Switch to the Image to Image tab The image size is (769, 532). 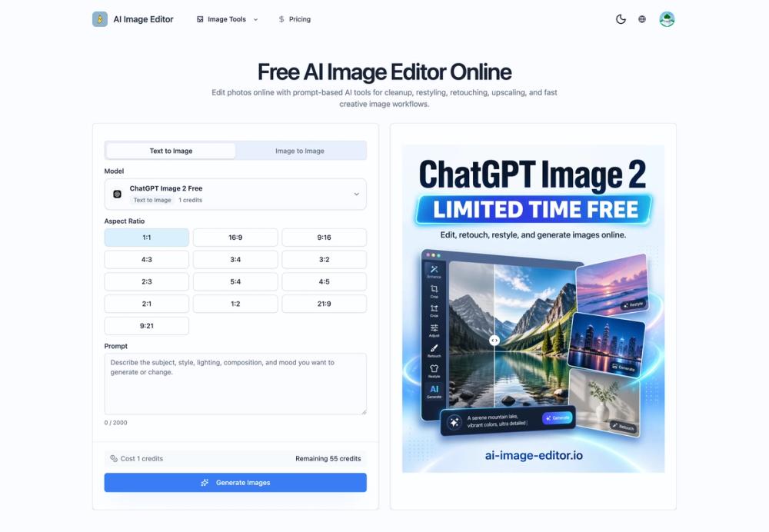click(300, 150)
